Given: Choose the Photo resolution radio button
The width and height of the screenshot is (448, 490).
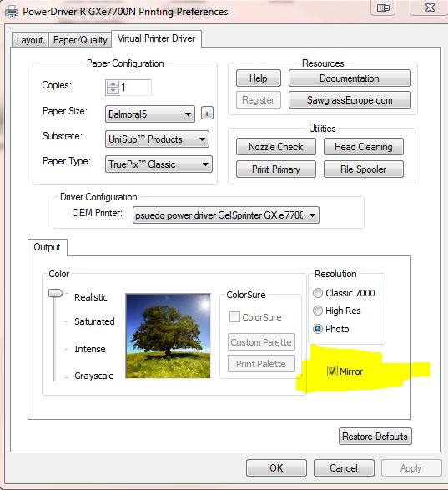Looking at the screenshot, I should point(318,329).
